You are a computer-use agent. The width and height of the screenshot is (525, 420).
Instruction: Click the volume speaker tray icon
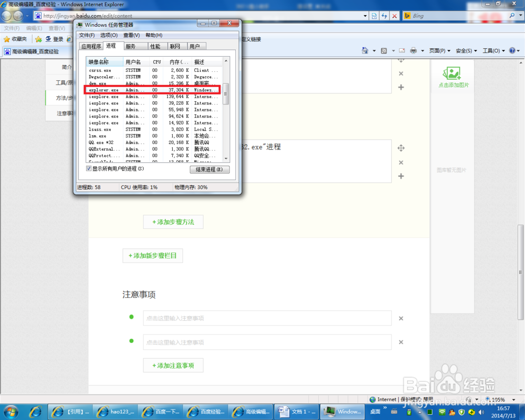pyautogui.click(x=481, y=412)
